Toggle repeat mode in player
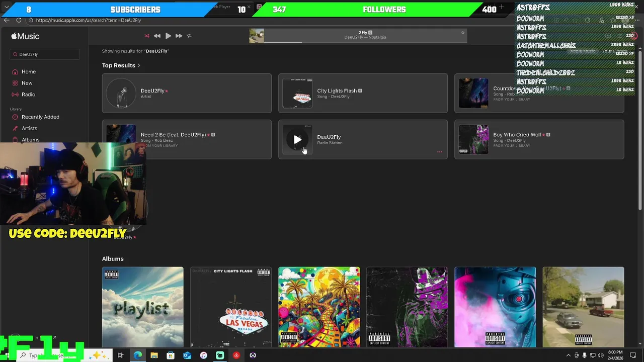This screenshot has width=644, height=362. click(x=189, y=36)
